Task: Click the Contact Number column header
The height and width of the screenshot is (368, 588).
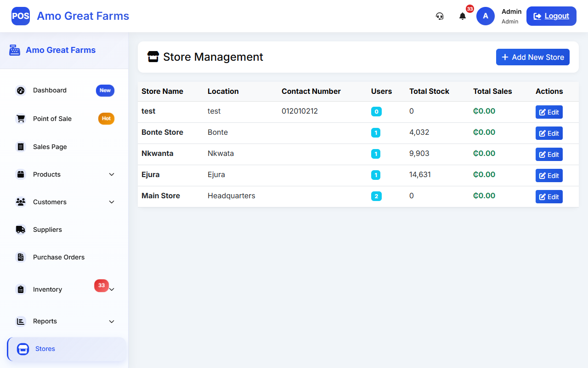Action: click(x=311, y=91)
